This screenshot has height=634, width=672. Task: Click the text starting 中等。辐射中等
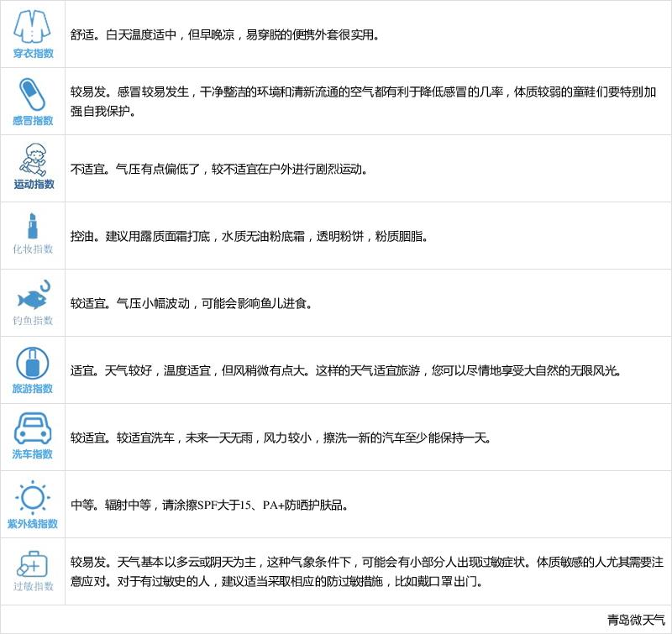(x=209, y=505)
